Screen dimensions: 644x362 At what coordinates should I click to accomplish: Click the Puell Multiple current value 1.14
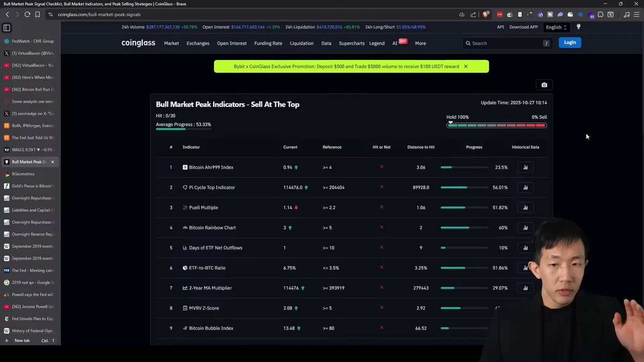(x=288, y=208)
